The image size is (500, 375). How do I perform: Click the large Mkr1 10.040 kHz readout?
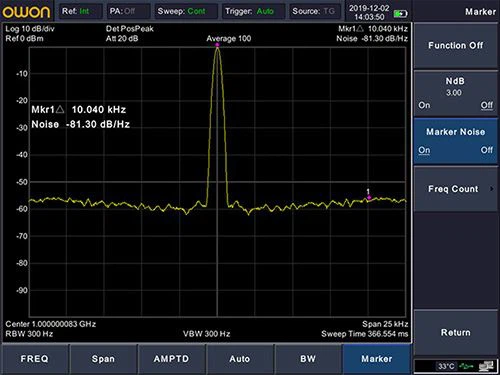pos(79,110)
